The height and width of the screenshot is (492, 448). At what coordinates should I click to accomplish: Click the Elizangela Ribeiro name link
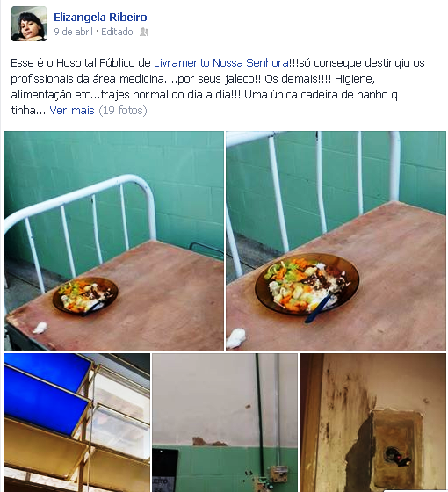pos(100,17)
